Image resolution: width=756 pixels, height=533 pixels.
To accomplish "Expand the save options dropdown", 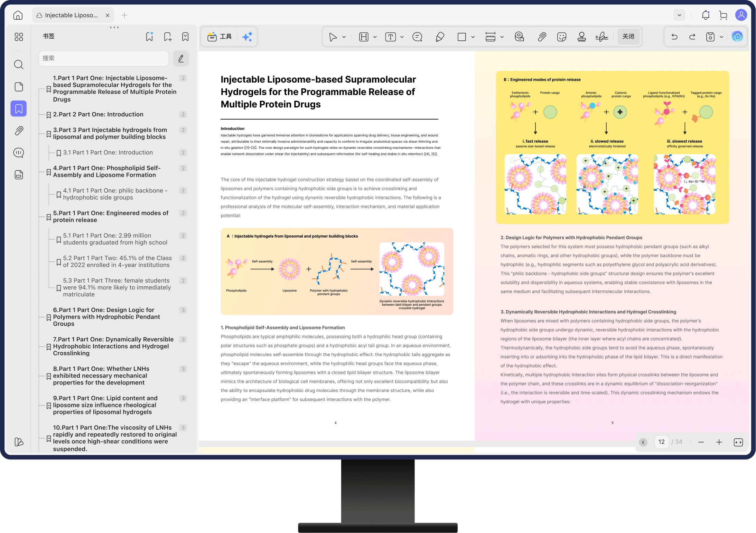I will (721, 37).
